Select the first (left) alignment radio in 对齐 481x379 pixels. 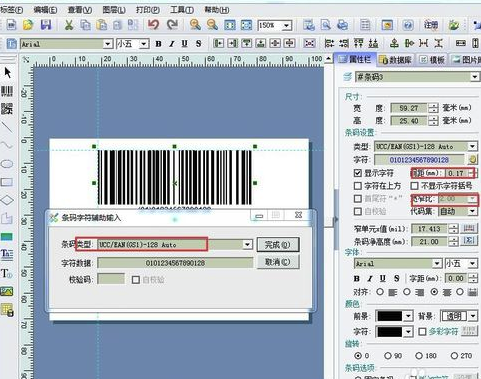click(x=380, y=292)
